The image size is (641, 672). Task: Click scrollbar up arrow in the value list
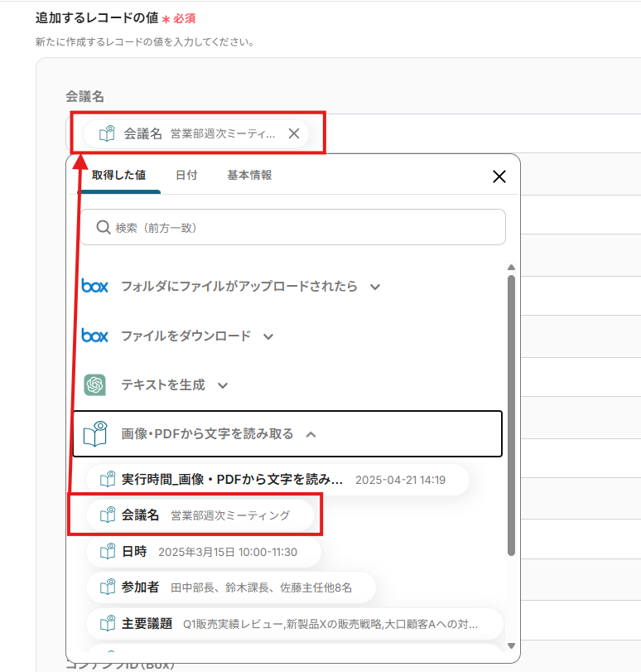point(511,268)
